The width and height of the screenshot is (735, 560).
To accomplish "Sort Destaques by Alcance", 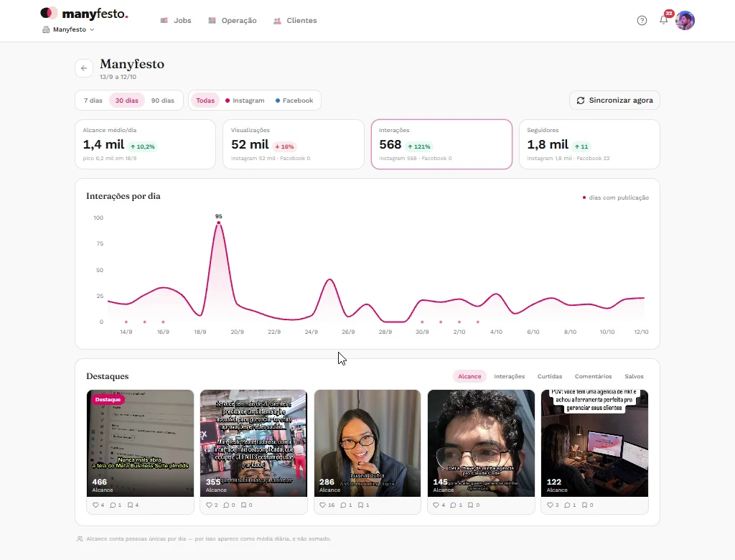I will pyautogui.click(x=469, y=376).
